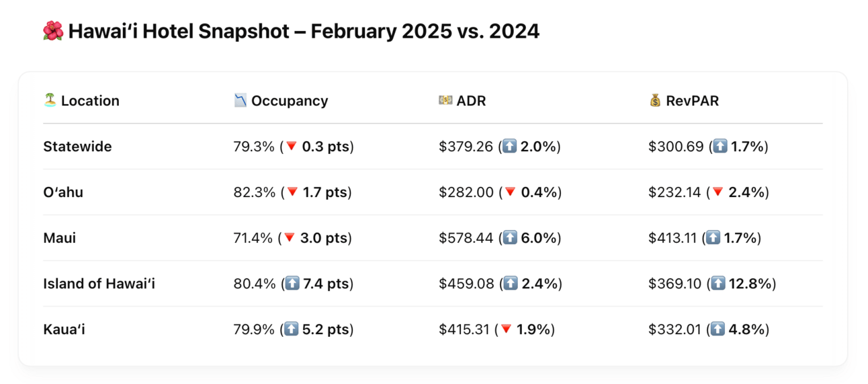Select the Oʻahu row label
Viewport: 868px width, 384px height.
[63, 192]
